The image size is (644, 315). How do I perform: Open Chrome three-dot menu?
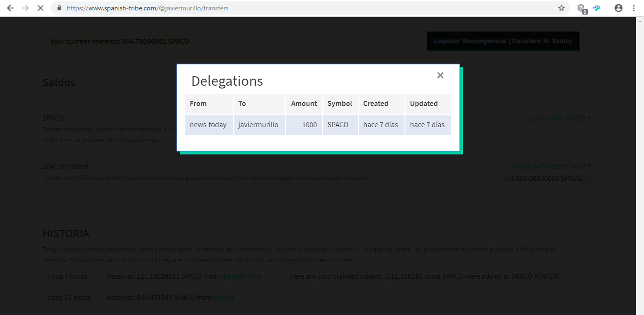pos(634,8)
